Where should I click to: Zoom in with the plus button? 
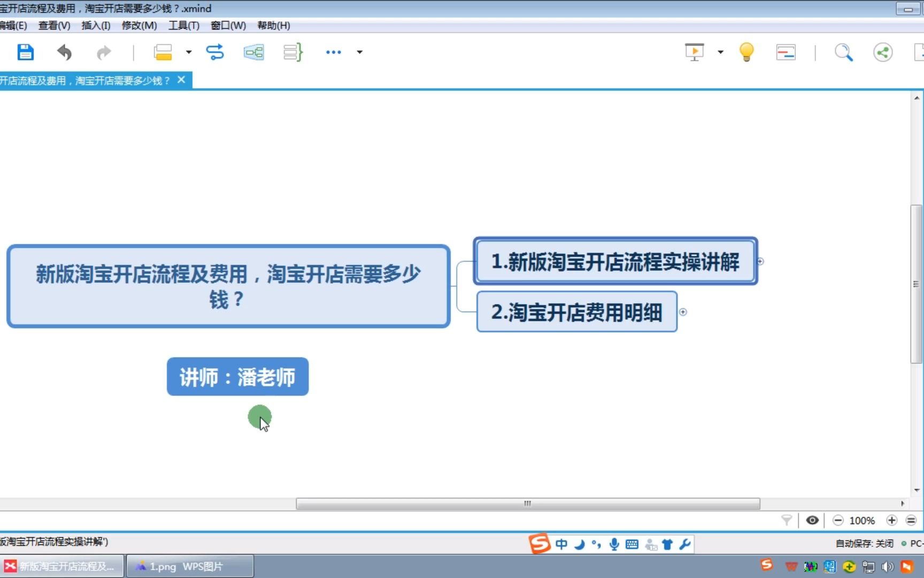[891, 520]
